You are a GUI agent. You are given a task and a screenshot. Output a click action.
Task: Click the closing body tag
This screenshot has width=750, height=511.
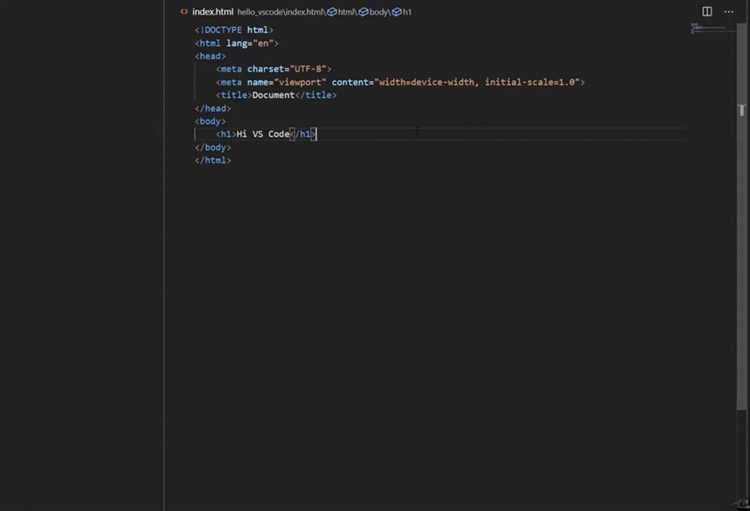click(x=213, y=147)
